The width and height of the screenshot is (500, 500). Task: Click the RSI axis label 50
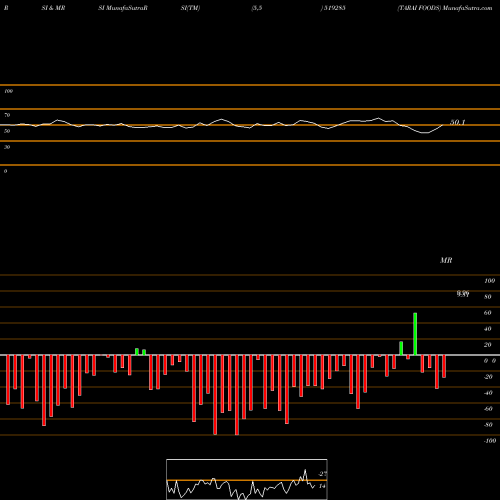[x=7, y=131]
